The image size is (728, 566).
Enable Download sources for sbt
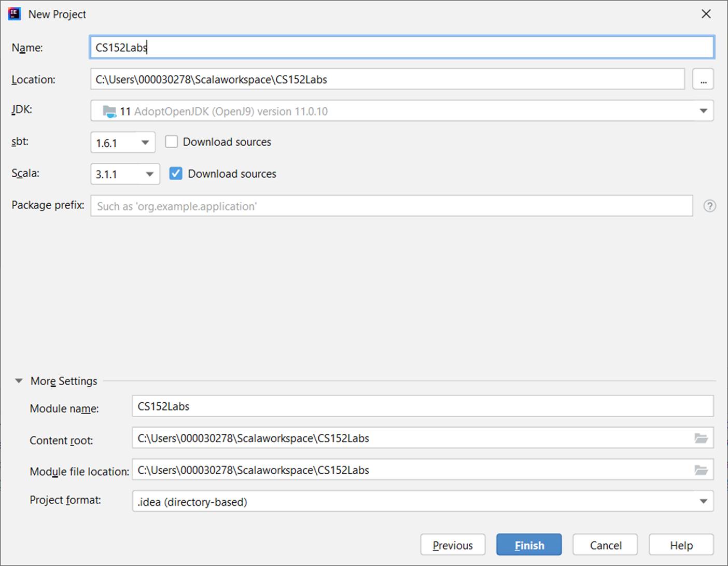pyautogui.click(x=171, y=141)
